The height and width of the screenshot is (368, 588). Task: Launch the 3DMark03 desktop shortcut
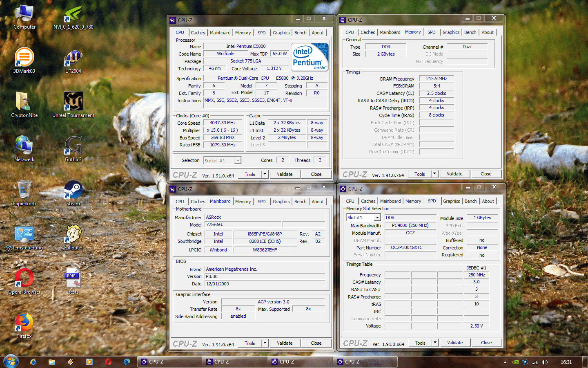pos(24,61)
